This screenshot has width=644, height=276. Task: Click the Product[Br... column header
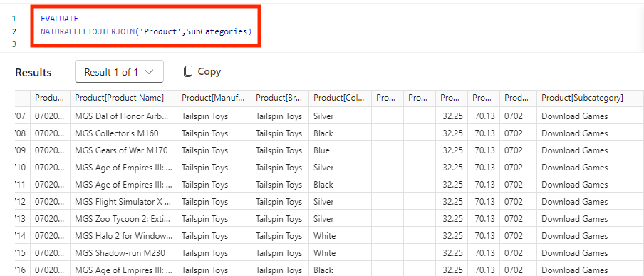tap(280, 98)
